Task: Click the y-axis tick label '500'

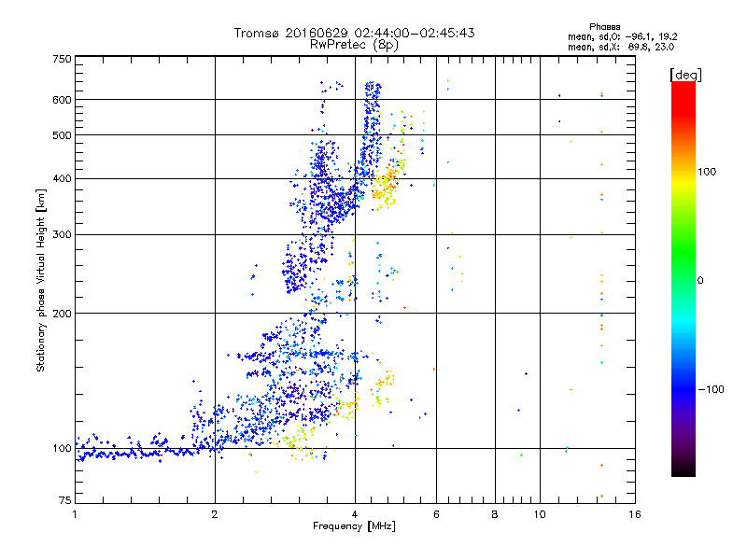Action: [x=62, y=135]
